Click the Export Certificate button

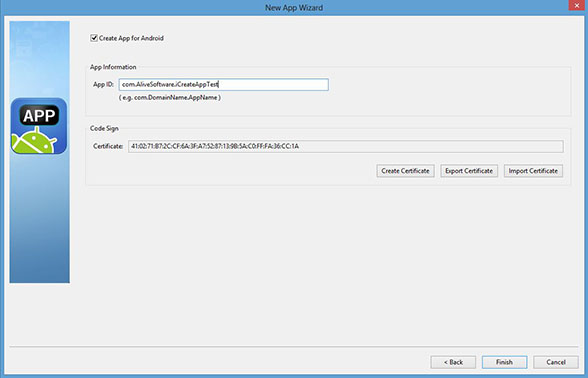[x=469, y=171]
